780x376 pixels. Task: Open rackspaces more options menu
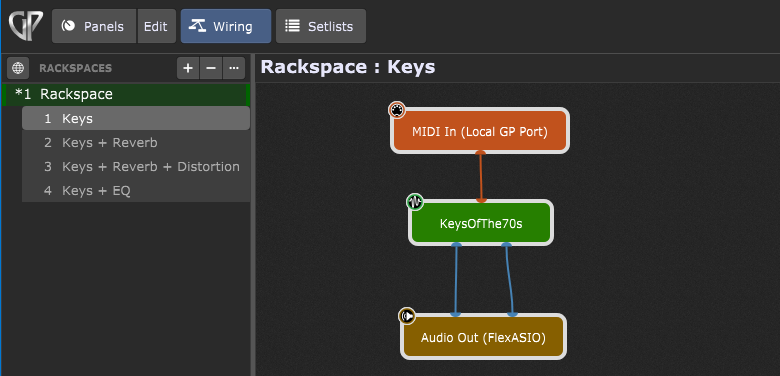(234, 68)
